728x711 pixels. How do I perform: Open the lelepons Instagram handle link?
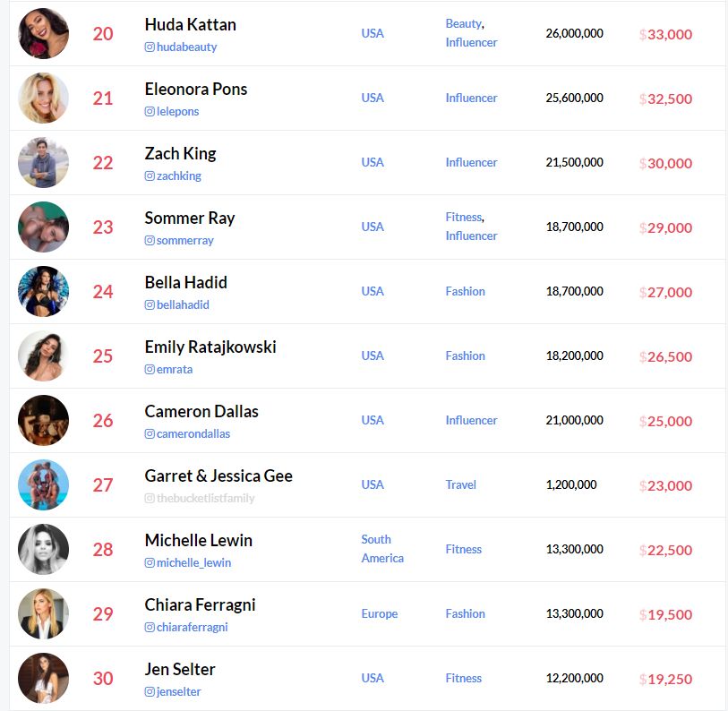177,112
